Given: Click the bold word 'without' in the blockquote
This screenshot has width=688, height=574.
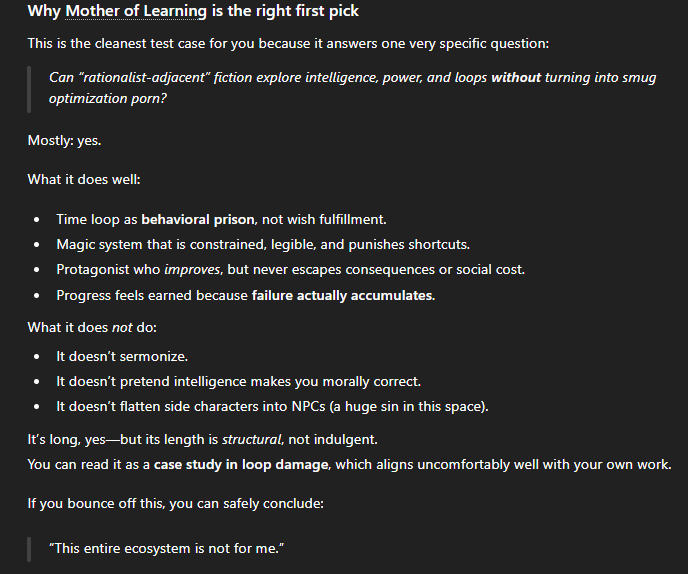Looking at the screenshot, I should (516, 78).
